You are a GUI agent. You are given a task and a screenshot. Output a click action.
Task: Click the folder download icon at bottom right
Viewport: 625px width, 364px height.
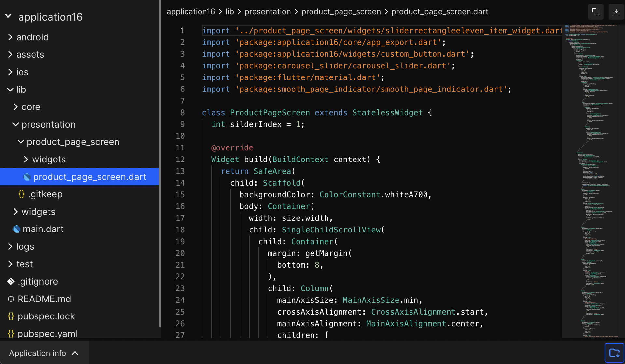(x=615, y=353)
